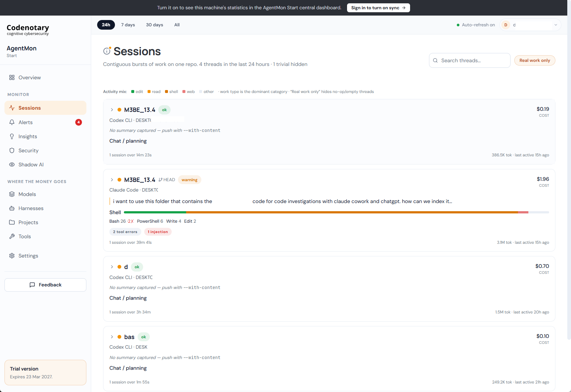Click the Models layers icon
This screenshot has width=571, height=392.
pyautogui.click(x=12, y=194)
